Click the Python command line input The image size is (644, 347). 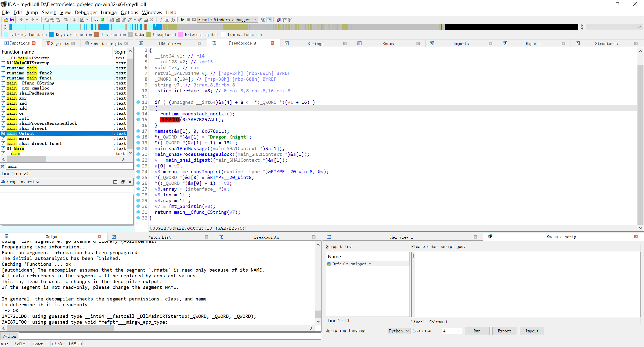[170, 336]
